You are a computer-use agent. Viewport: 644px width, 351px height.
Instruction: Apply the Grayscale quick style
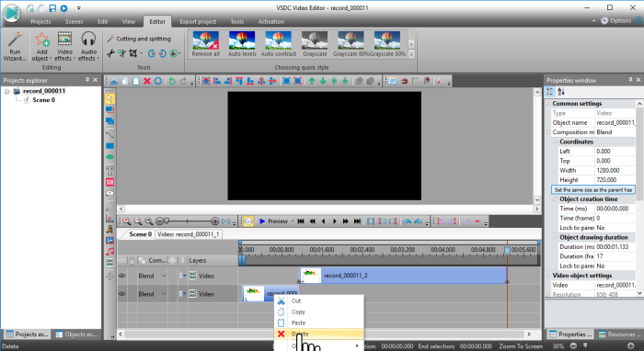tap(315, 44)
